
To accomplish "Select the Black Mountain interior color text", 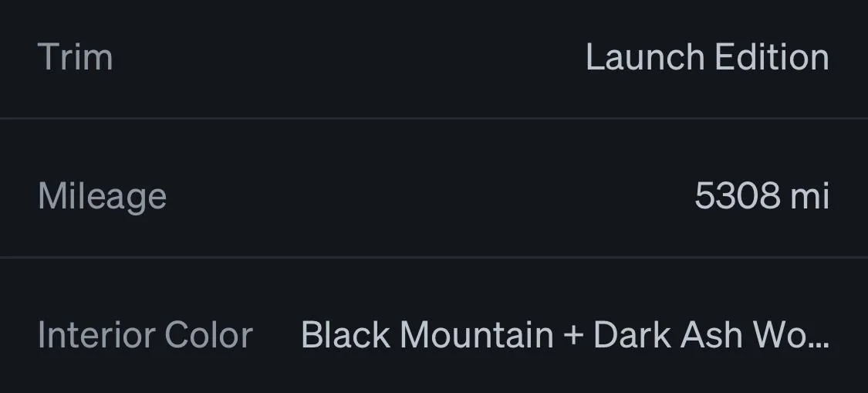I will (x=427, y=335).
